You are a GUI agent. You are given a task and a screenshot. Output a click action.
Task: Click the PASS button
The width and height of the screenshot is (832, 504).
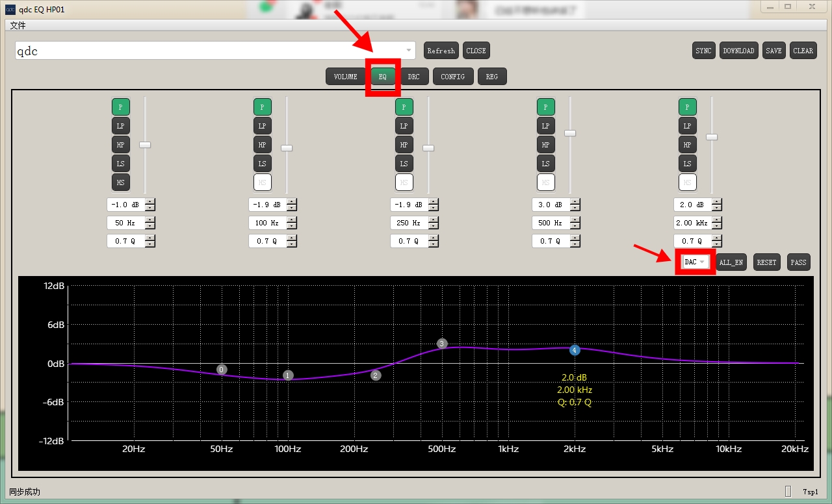(x=798, y=262)
